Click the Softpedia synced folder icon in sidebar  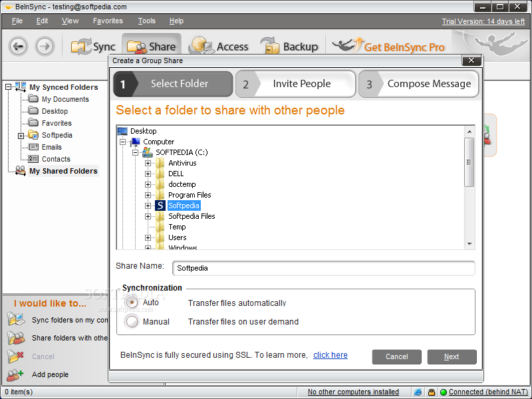point(33,135)
